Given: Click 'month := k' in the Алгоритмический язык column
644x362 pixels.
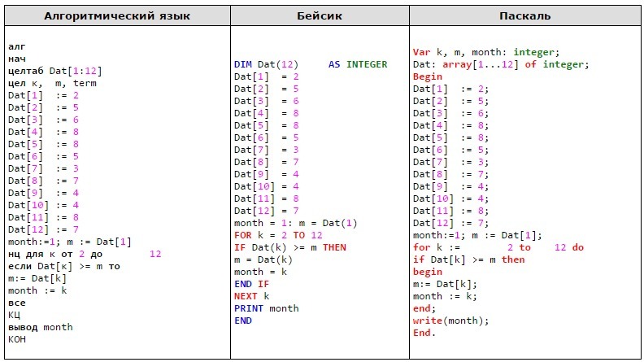Looking at the screenshot, I should [37, 290].
